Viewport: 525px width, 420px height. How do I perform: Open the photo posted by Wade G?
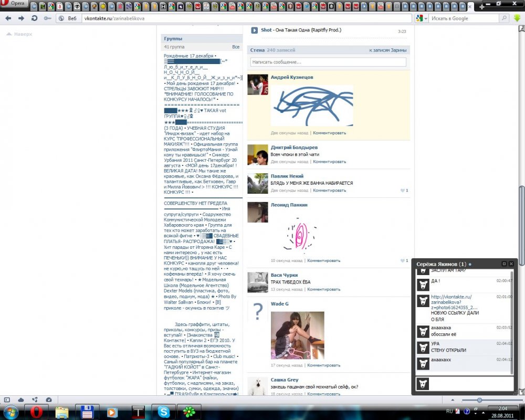[x=297, y=335]
